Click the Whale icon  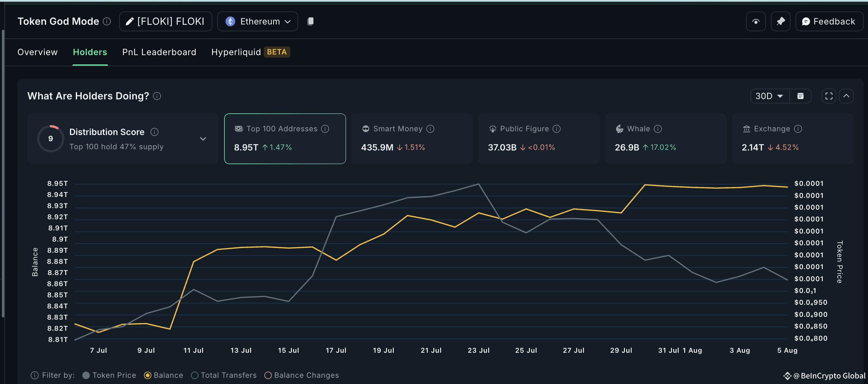(619, 129)
